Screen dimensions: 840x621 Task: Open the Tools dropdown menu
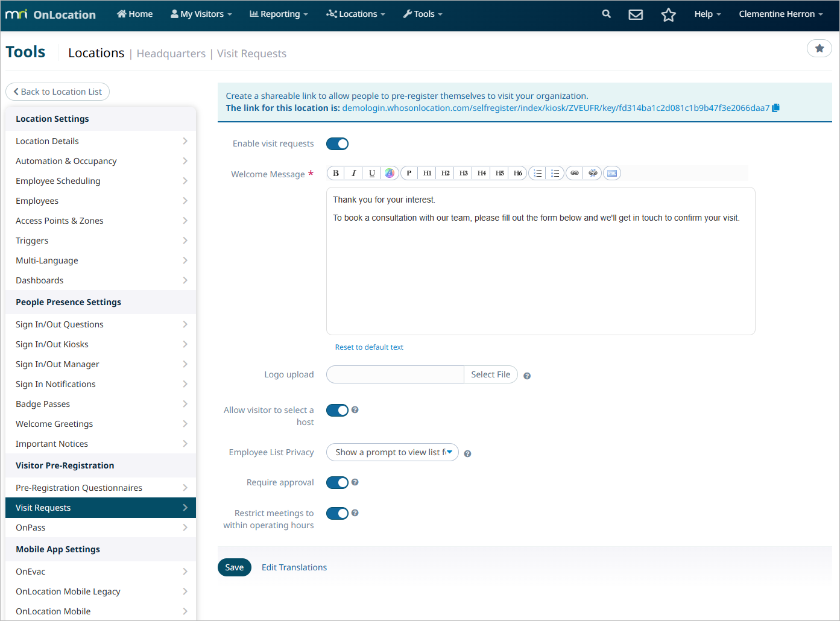(423, 14)
